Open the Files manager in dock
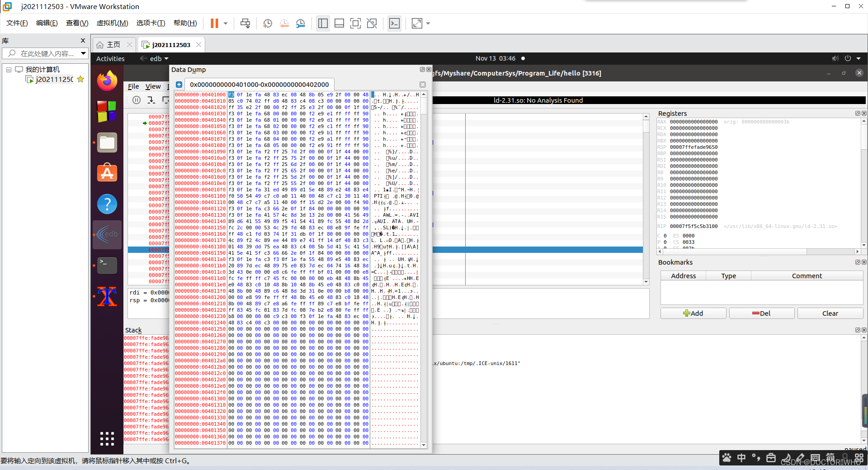Viewport: 868px width, 470px height. click(x=107, y=142)
